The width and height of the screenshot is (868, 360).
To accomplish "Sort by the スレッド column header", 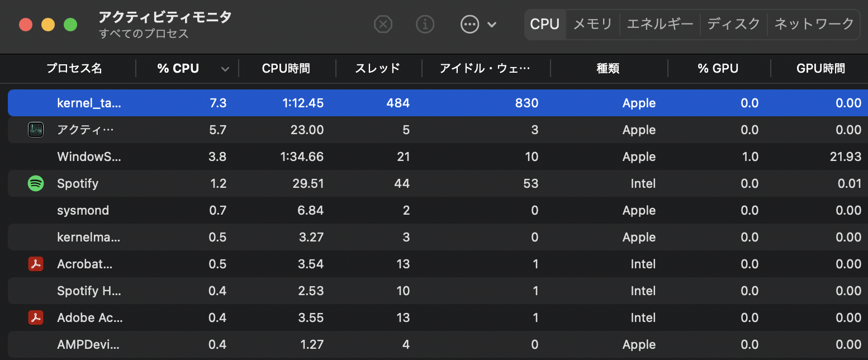I will 378,69.
